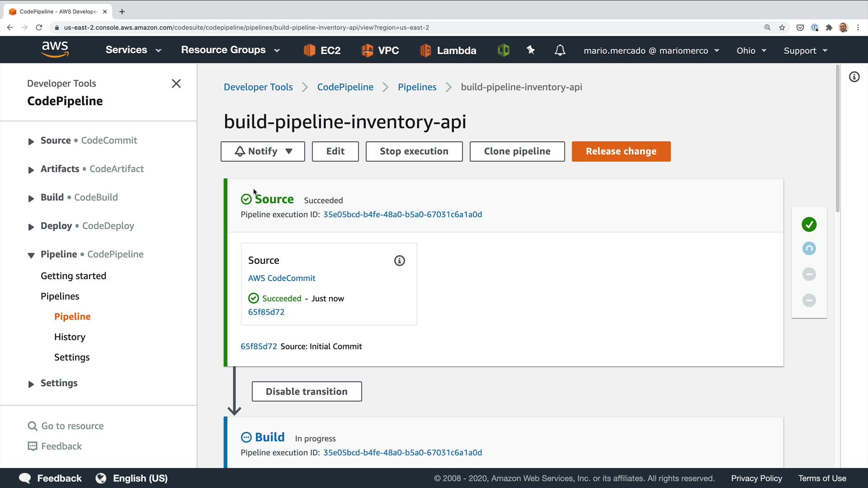Screen dimensions: 868x488
Task: Expand the Source CodeCommit section
Action: click(31, 141)
